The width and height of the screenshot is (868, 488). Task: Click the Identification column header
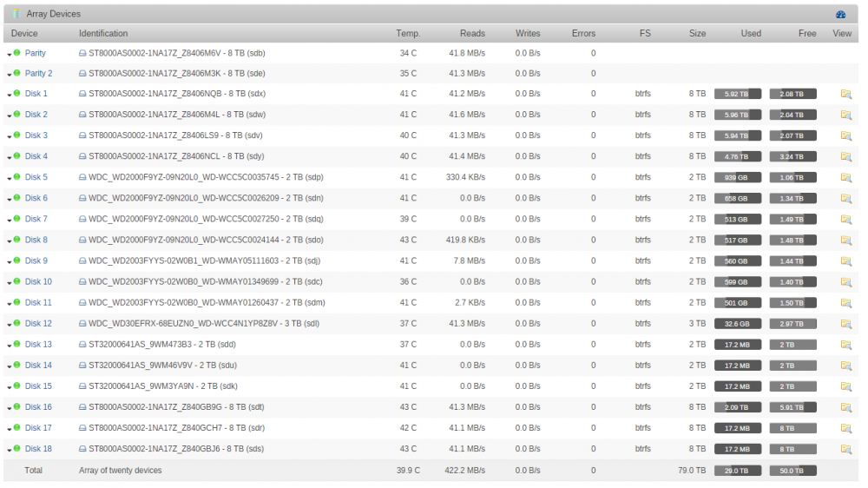103,33
